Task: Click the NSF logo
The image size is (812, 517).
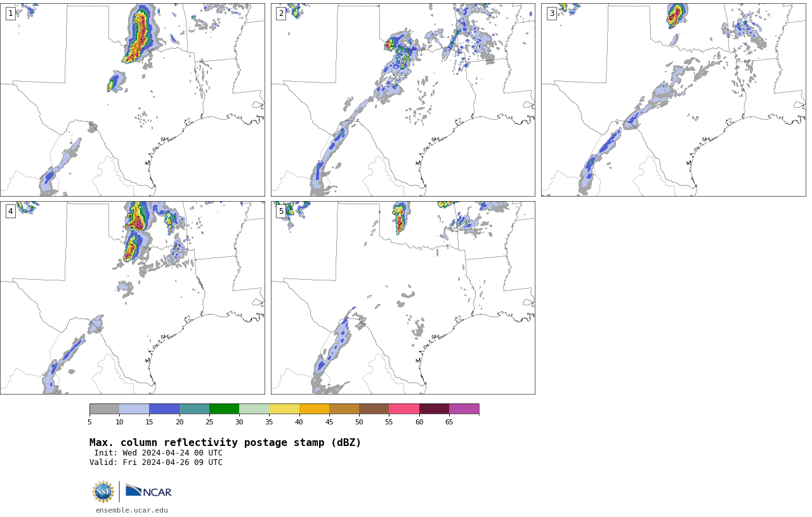Action: click(x=103, y=492)
